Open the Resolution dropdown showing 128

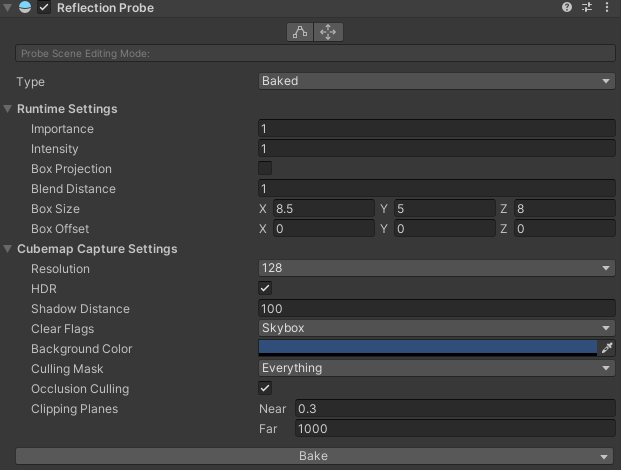pos(436,268)
